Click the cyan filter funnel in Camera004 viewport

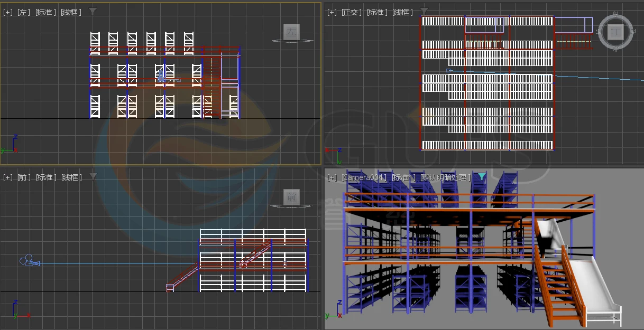click(482, 177)
